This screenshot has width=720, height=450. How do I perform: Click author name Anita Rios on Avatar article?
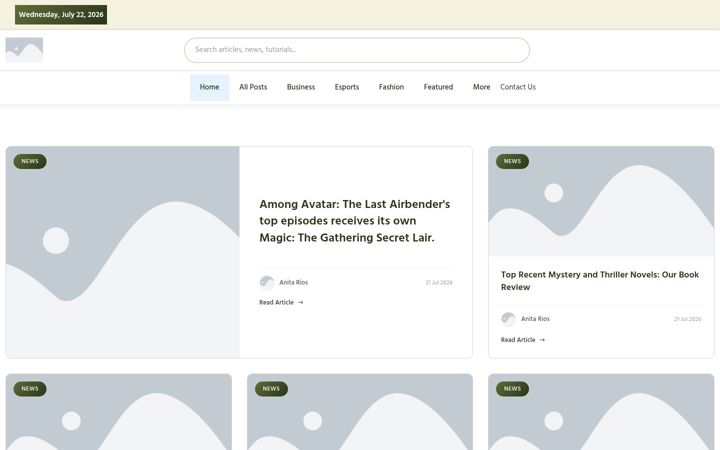pos(293,282)
